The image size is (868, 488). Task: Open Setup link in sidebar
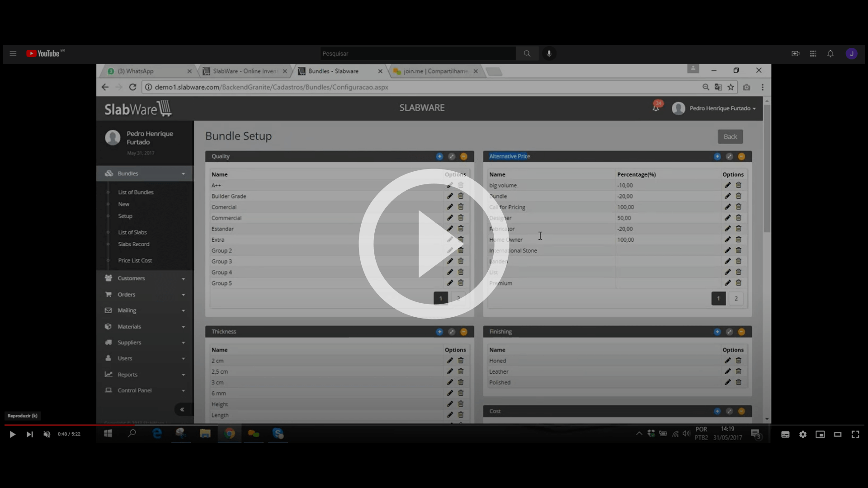click(125, 216)
